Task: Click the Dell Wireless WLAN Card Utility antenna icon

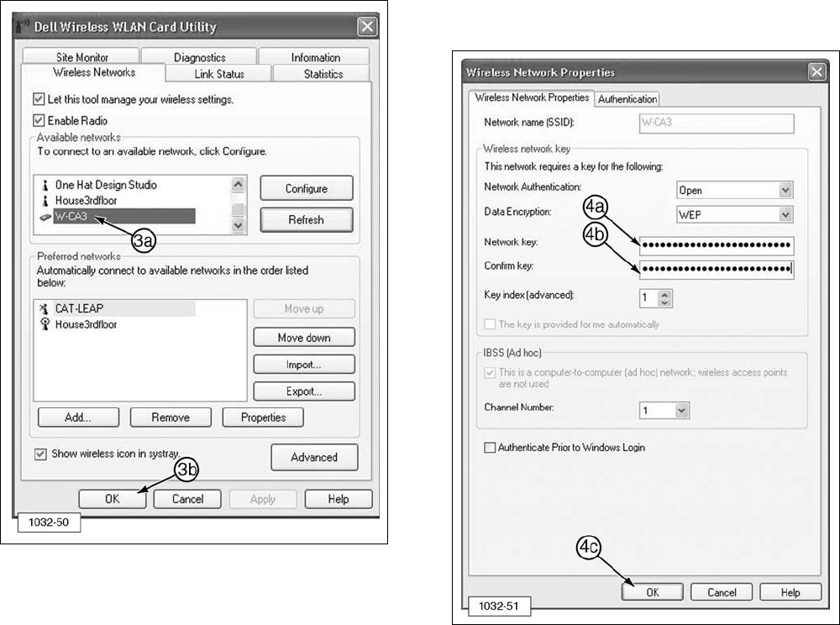Action: coord(22,27)
